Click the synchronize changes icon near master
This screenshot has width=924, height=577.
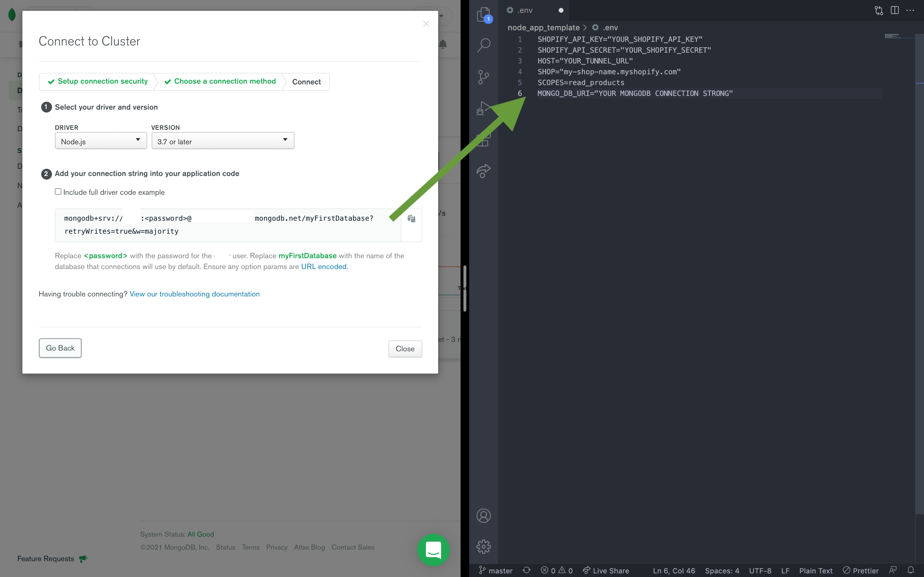pos(527,571)
